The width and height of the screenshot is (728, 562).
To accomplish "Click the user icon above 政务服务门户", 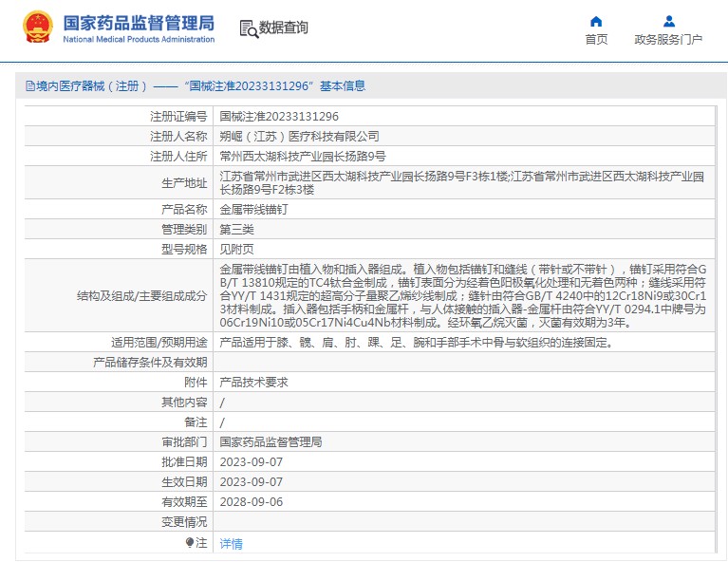I will (669, 22).
